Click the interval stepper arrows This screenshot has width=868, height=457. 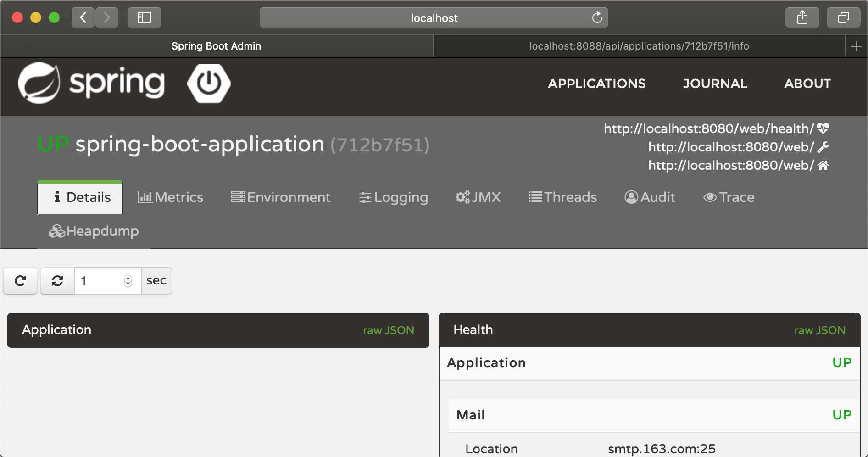(128, 281)
